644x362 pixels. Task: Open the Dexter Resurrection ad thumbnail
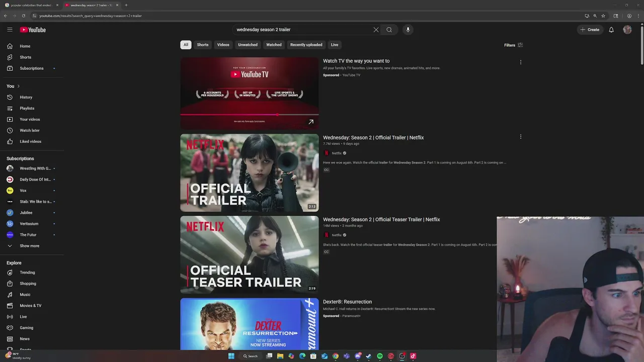pyautogui.click(x=250, y=324)
